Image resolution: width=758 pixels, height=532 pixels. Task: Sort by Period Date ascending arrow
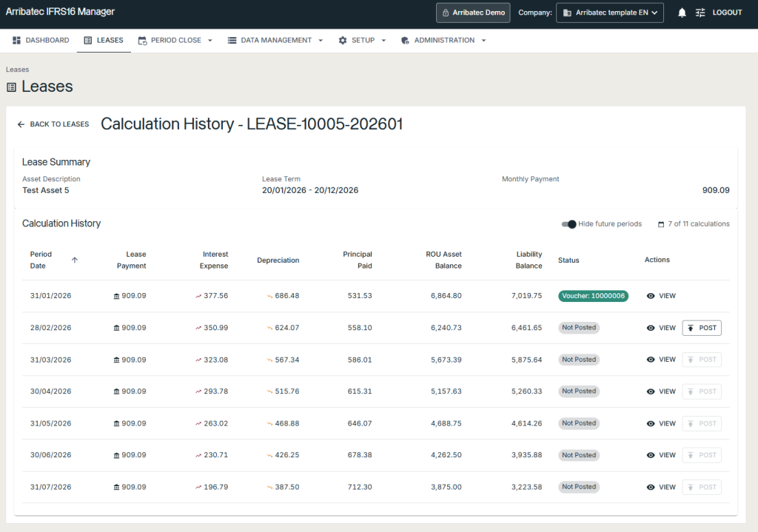pos(75,260)
